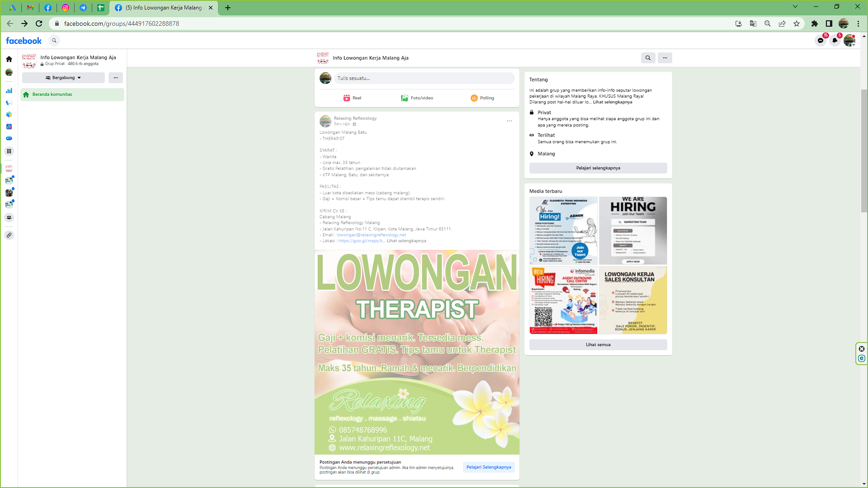
Task: Open the nine-dot all apps menu icon
Action: [x=9, y=151]
